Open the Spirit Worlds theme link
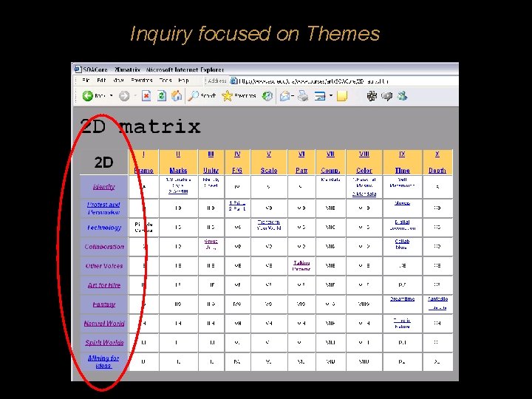The image size is (532, 399). (x=104, y=343)
